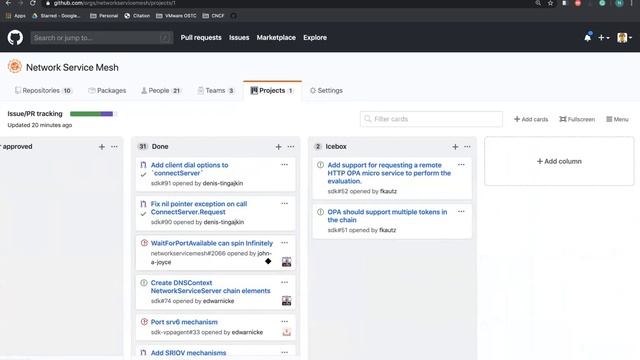The width and height of the screenshot is (640, 360).
Task: Click the Network Service Mesh organization logo
Action: point(15,66)
